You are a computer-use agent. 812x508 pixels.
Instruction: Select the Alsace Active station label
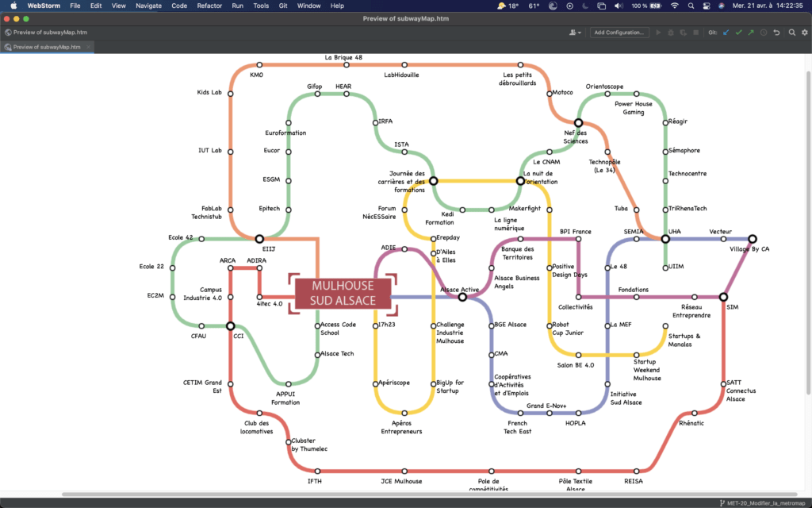click(459, 289)
